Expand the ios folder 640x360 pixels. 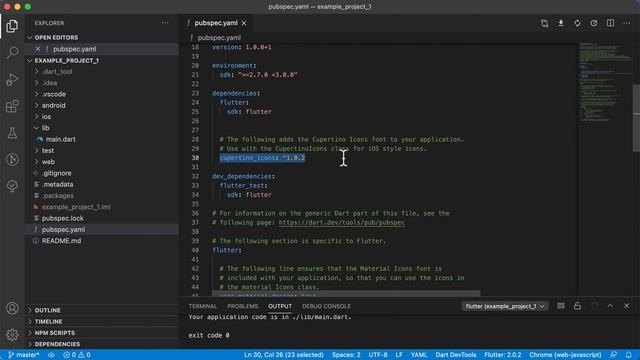click(46, 117)
